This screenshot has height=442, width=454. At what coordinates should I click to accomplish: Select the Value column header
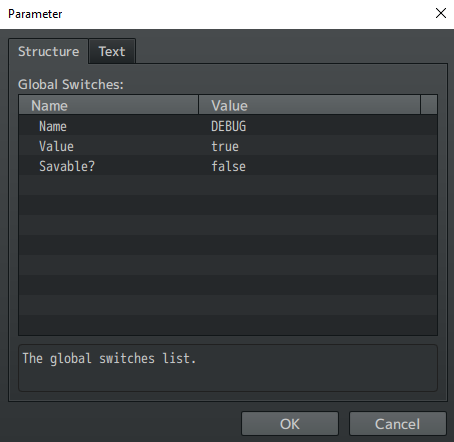click(x=309, y=105)
